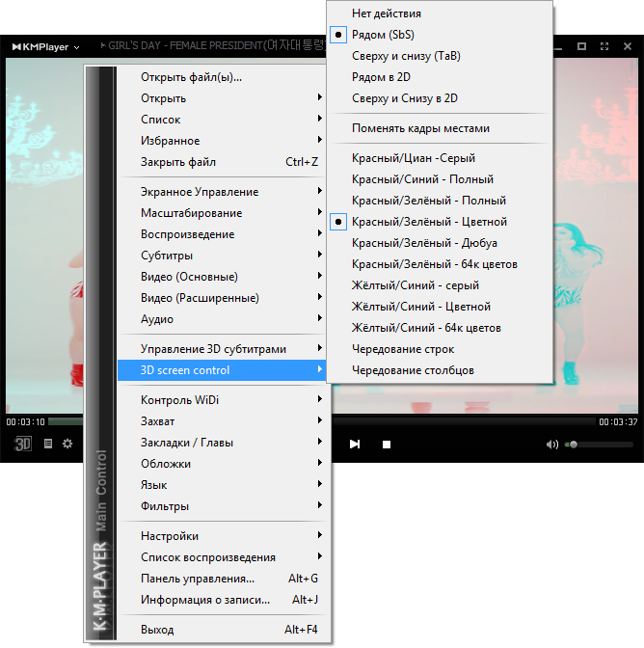This screenshot has height=648, width=644.
Task: Choose Красный/Синий - Полный anaglyph
Action: point(440,179)
